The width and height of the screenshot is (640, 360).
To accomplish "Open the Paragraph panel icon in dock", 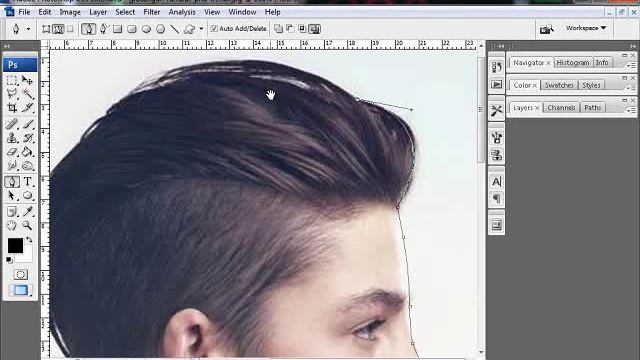I will [496, 199].
